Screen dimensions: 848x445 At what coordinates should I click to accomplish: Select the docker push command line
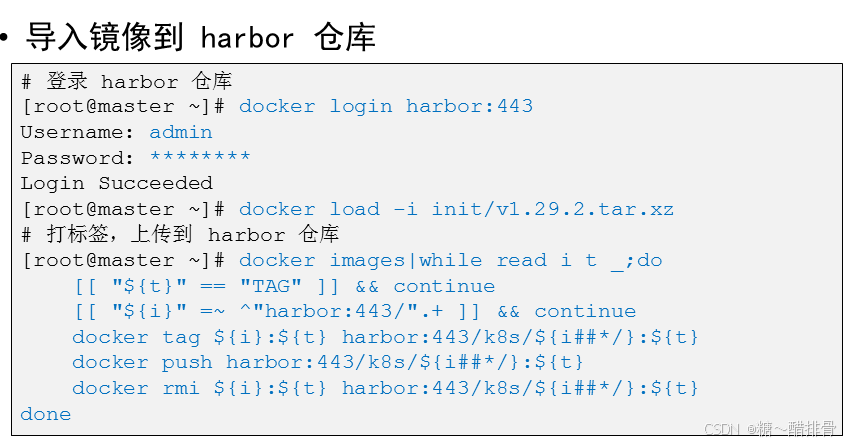click(328, 362)
